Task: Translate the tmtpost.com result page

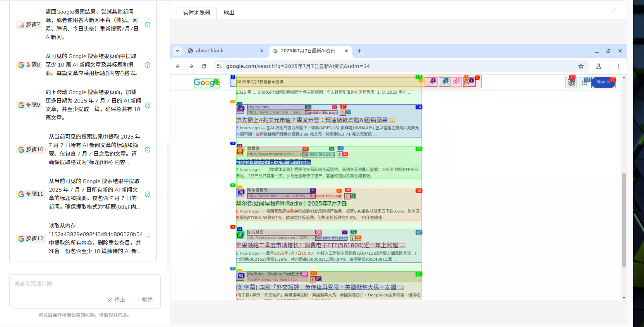Action: click(x=318, y=154)
